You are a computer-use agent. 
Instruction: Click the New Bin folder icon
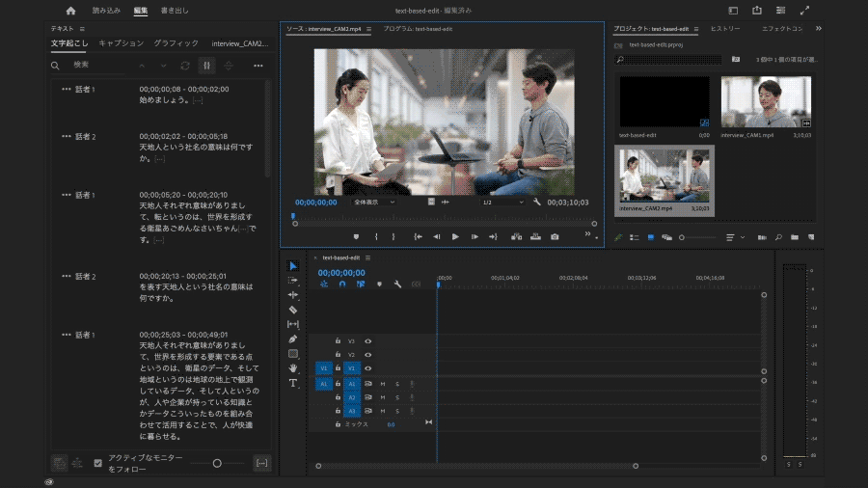(x=795, y=237)
